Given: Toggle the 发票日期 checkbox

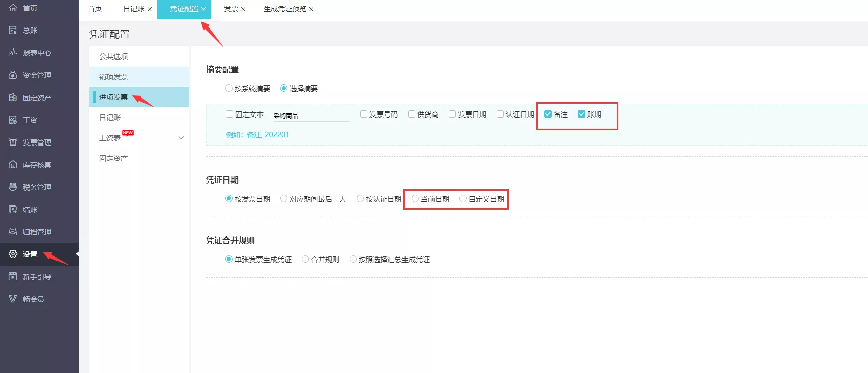Looking at the screenshot, I should tap(452, 114).
